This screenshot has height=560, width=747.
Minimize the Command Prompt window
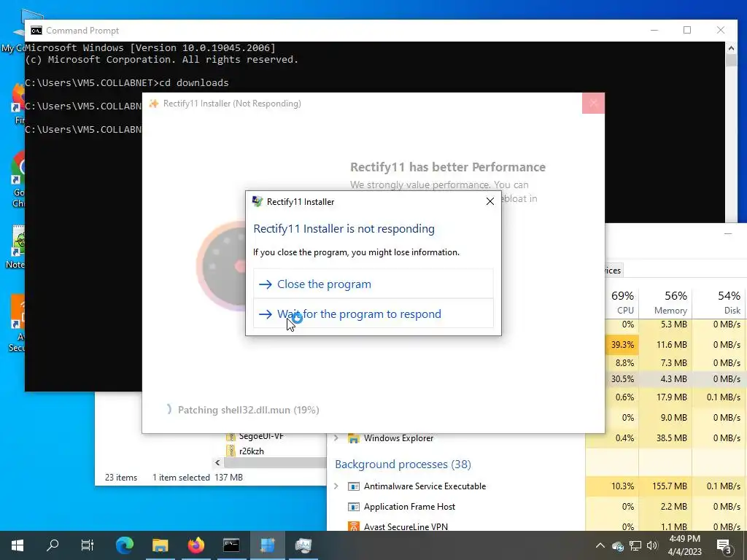pos(654,30)
